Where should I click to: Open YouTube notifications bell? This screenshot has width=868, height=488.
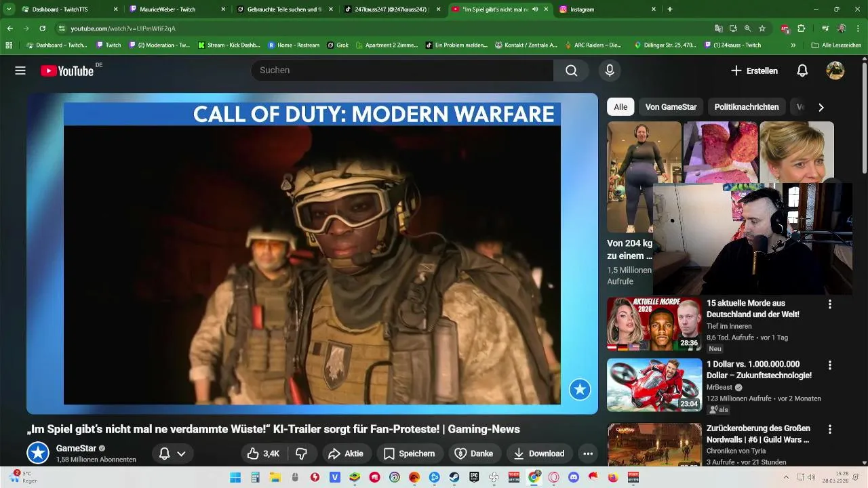tap(802, 70)
